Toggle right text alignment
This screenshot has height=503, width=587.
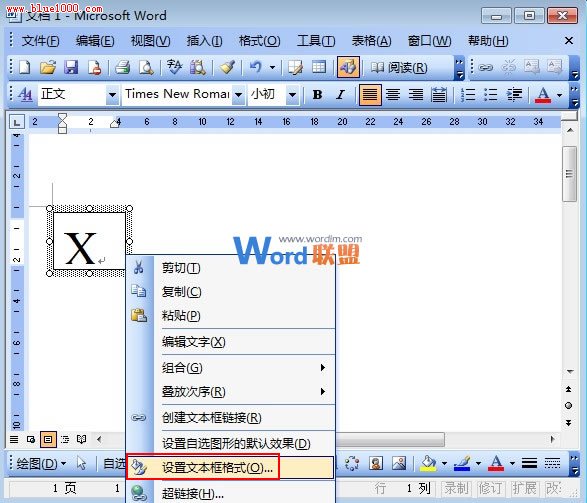point(416,94)
